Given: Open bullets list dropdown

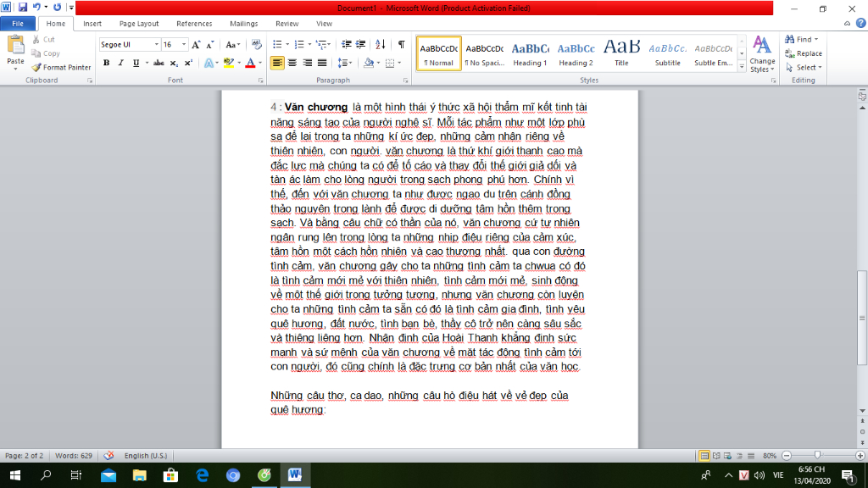Looking at the screenshot, I should (287, 45).
